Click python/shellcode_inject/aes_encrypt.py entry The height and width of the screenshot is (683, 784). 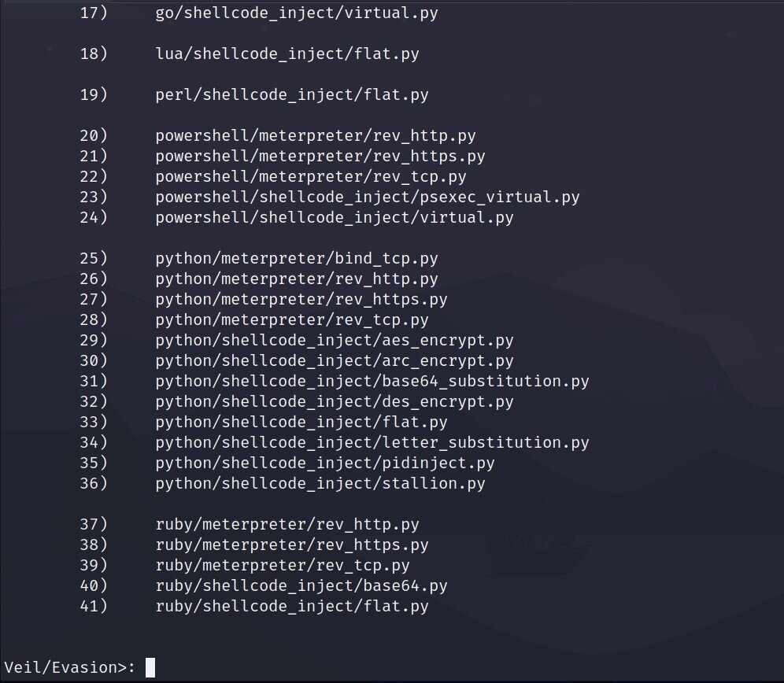[x=335, y=340]
